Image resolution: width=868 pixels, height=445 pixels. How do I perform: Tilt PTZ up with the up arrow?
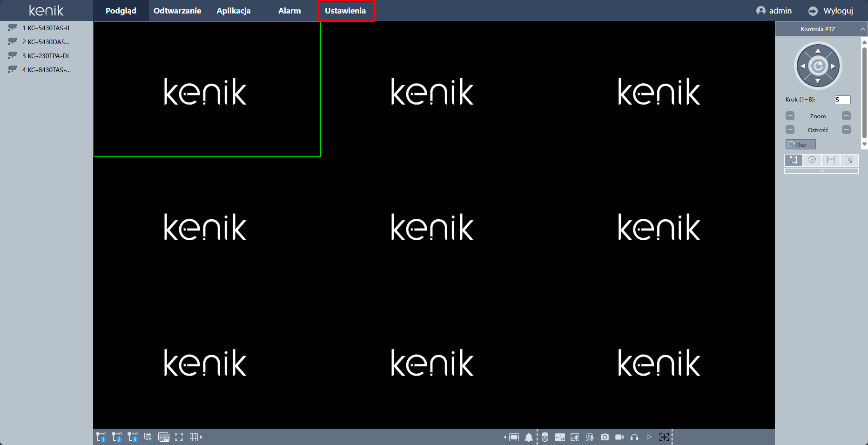click(818, 50)
